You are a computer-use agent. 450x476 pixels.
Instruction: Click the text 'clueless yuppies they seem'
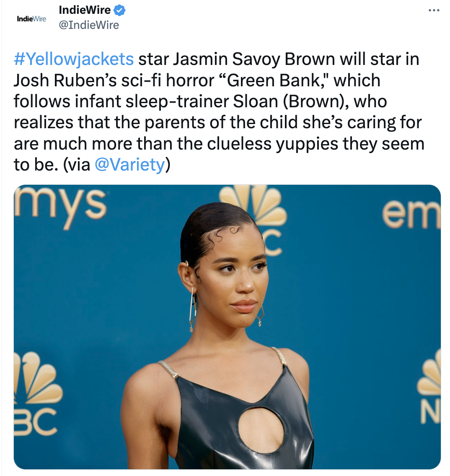(x=316, y=144)
